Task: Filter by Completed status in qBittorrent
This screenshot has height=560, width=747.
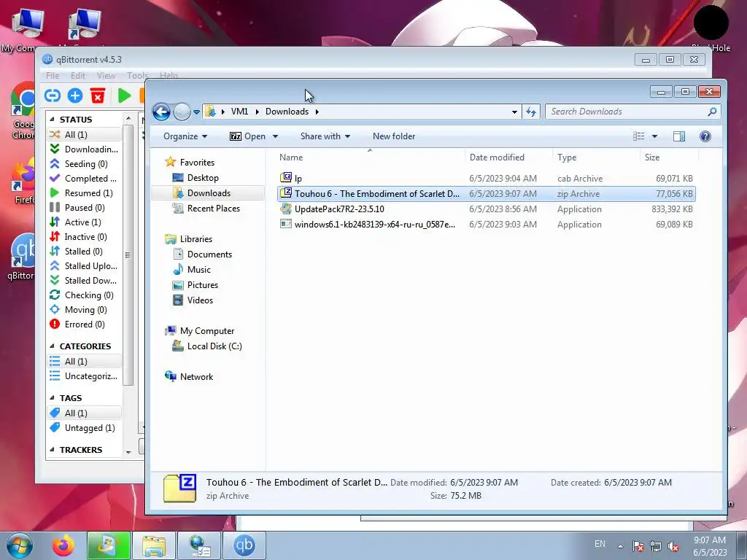Action: pyautogui.click(x=85, y=179)
